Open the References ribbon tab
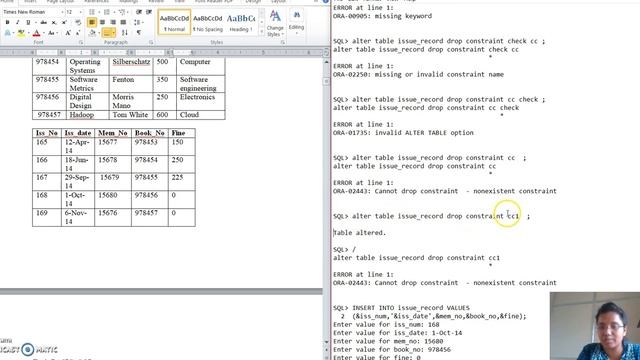The width and height of the screenshot is (640, 360). coord(96,1)
